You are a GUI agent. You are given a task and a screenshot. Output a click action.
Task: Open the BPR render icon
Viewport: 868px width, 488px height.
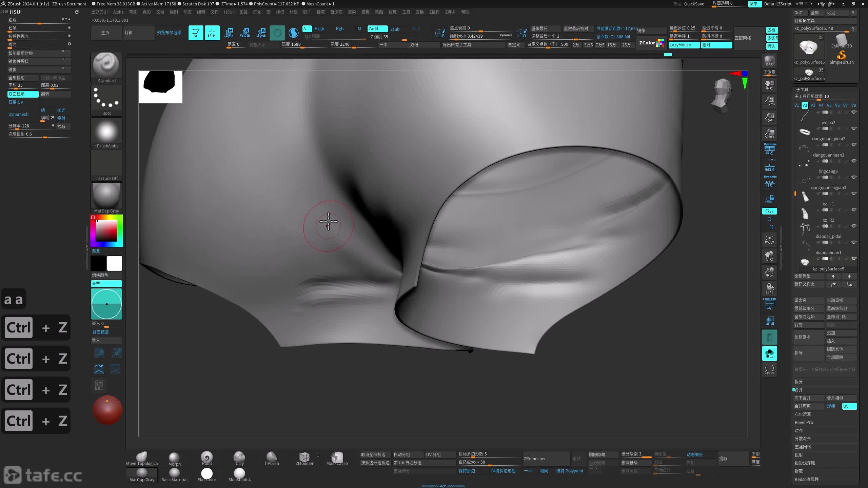point(769,61)
